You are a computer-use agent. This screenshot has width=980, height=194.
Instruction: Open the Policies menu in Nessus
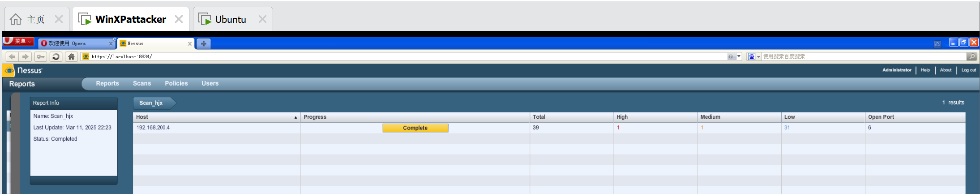click(176, 83)
